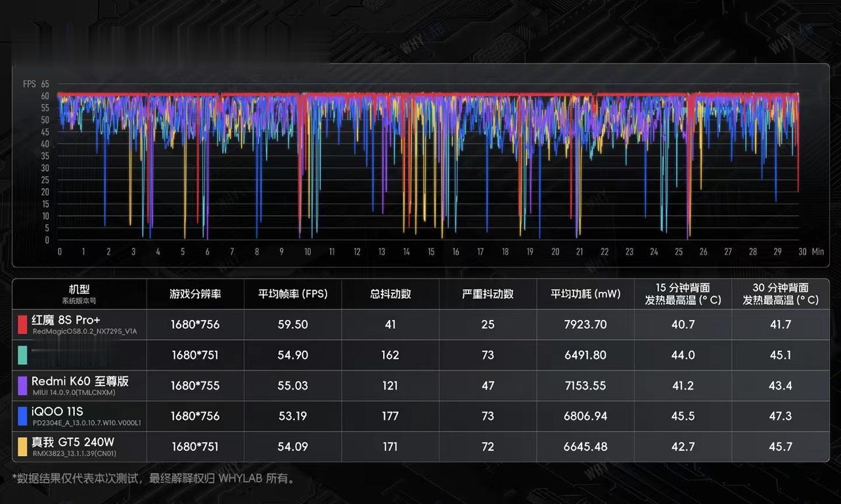The width and height of the screenshot is (841, 504).
Task: Click the 54.09 average FPS value
Action: (292, 447)
